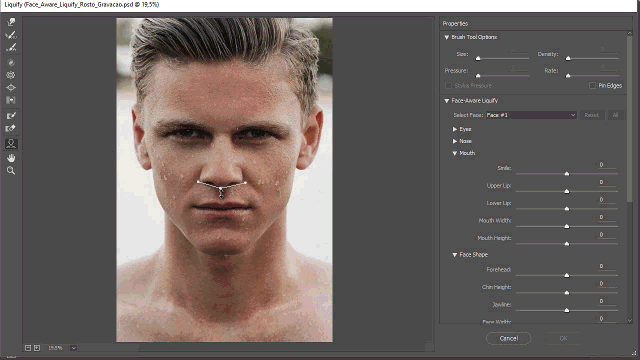Click the Mouth Width slider handle
Screen dimensions: 640x360
pos(567,227)
